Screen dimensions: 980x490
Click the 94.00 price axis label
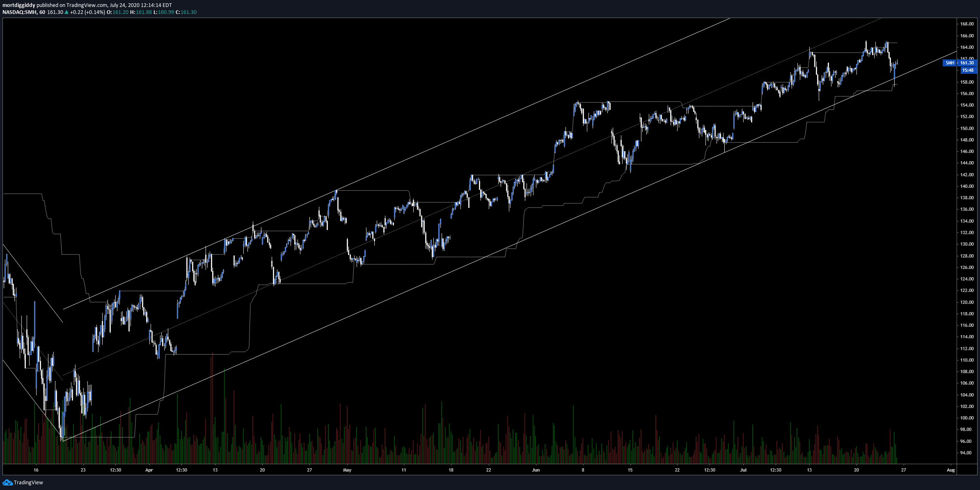tap(966, 453)
